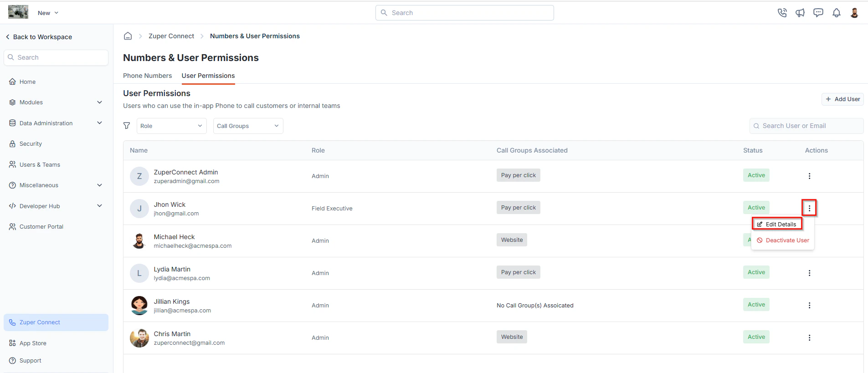
Task: Click the jhon@gmail.com email text
Action: [x=176, y=214]
